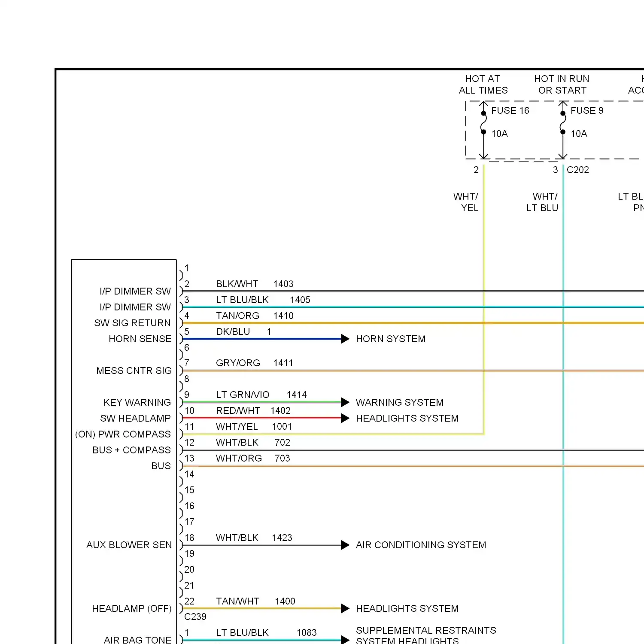Click the FUSE 16 label

[510, 111]
